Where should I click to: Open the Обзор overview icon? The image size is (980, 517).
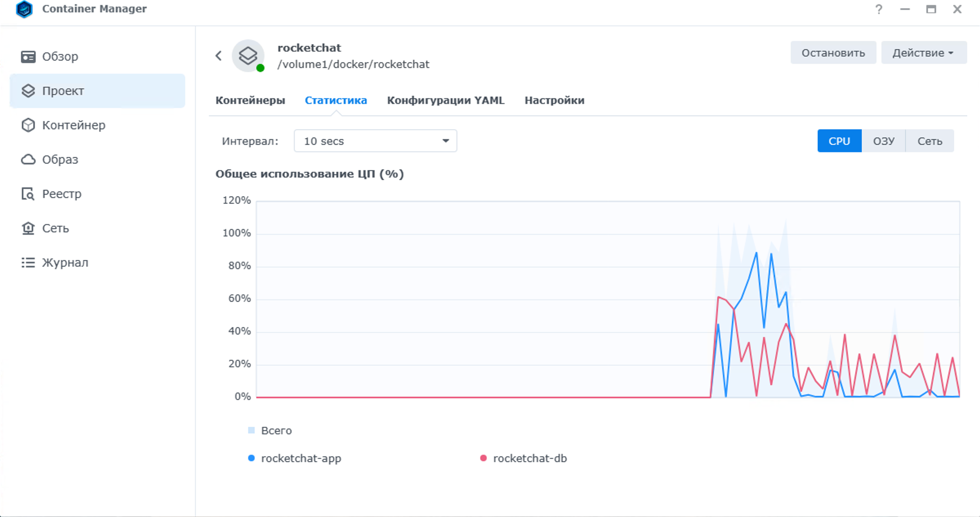(x=28, y=56)
